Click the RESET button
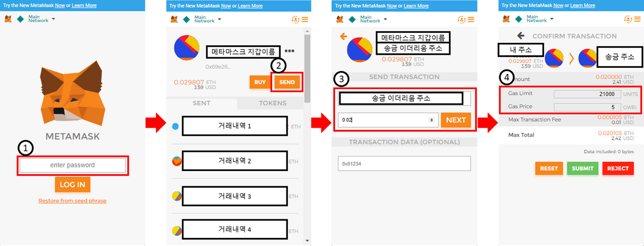644x246 pixels. [x=549, y=169]
